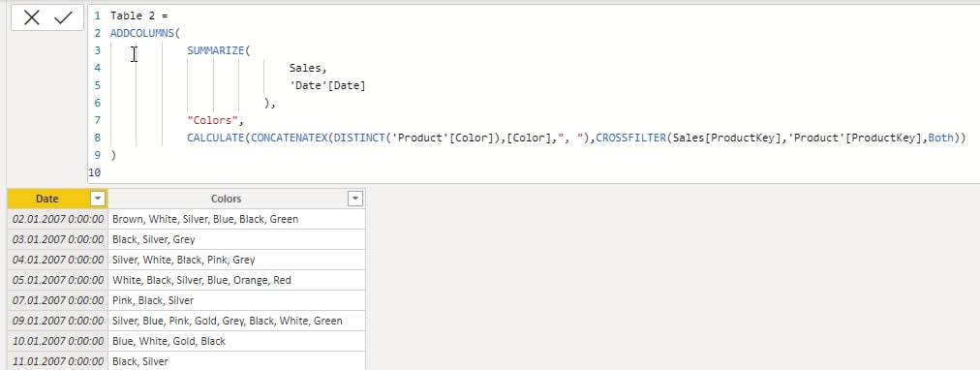Click the closing parenthesis on line 9
The image size is (980, 370).
click(113, 155)
